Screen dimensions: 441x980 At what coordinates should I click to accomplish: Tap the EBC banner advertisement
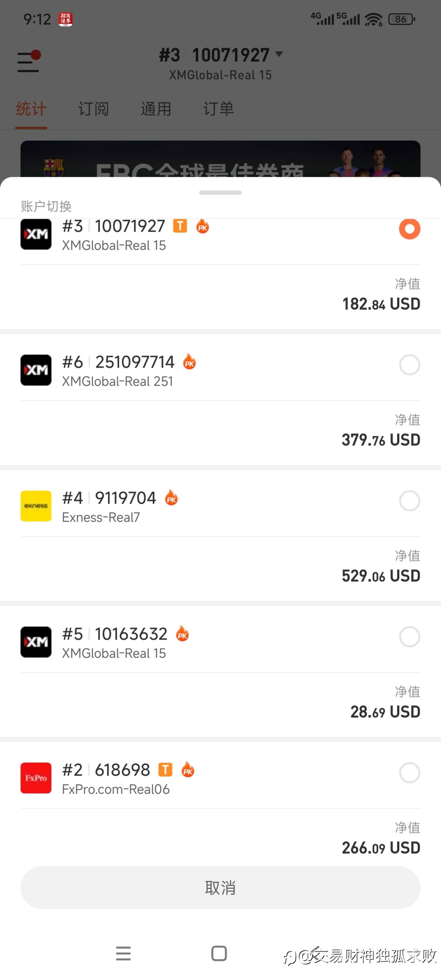(220, 160)
